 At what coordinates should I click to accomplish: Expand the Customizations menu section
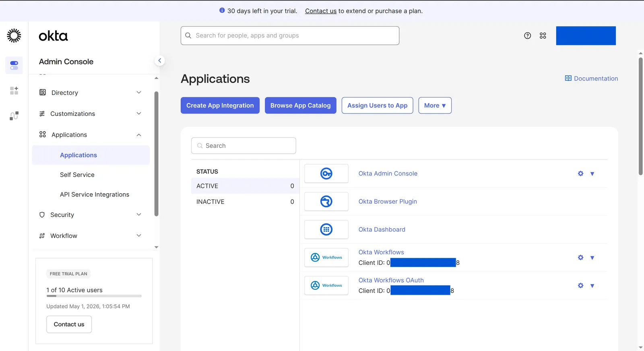click(91, 114)
